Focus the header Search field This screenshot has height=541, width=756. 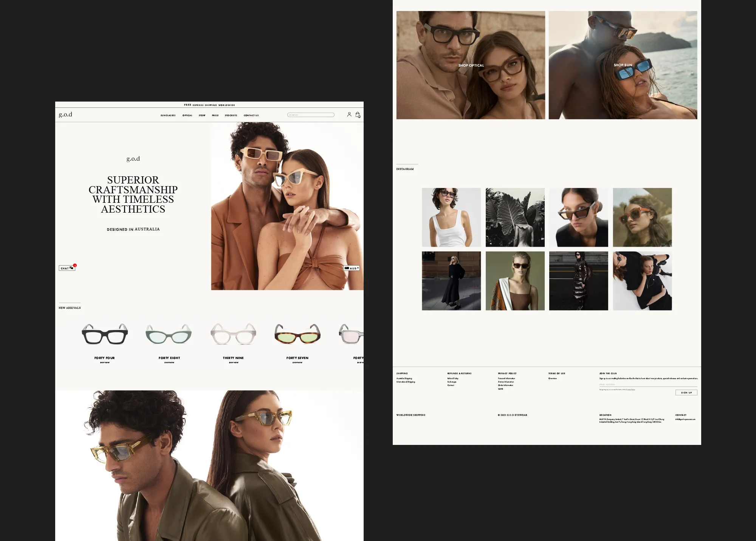tap(311, 115)
